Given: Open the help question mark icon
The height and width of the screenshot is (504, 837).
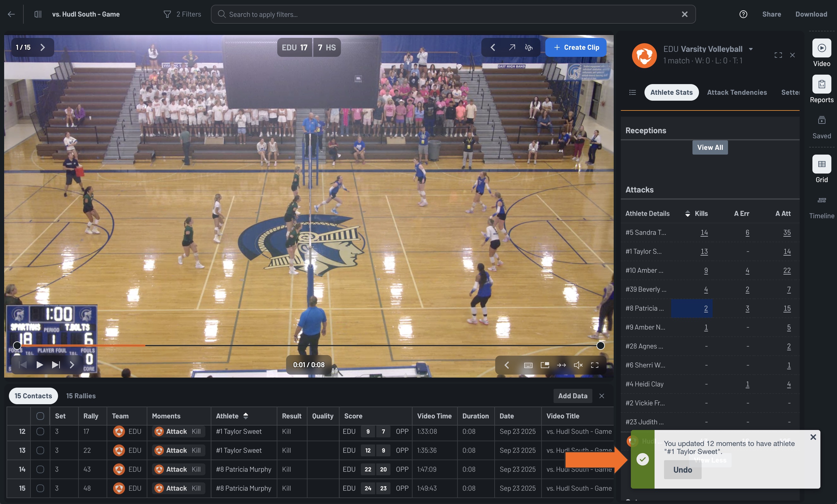Looking at the screenshot, I should click(x=743, y=14).
